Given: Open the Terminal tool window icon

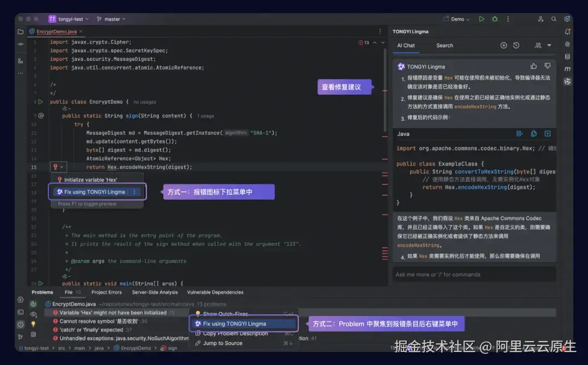Looking at the screenshot, I should (21, 312).
